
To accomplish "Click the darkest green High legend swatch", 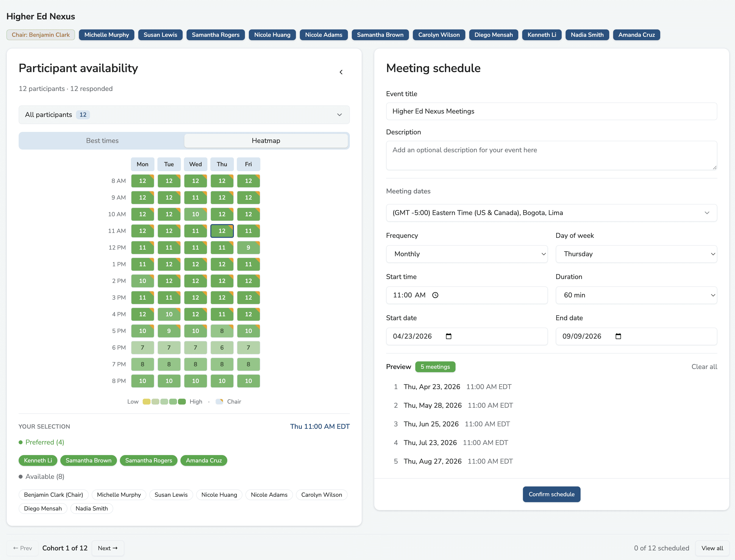I will (x=182, y=402).
